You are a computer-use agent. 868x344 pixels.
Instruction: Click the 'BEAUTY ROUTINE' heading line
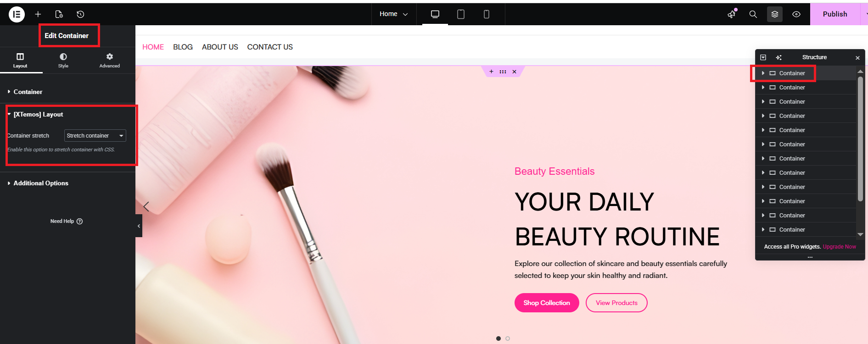pyautogui.click(x=617, y=237)
